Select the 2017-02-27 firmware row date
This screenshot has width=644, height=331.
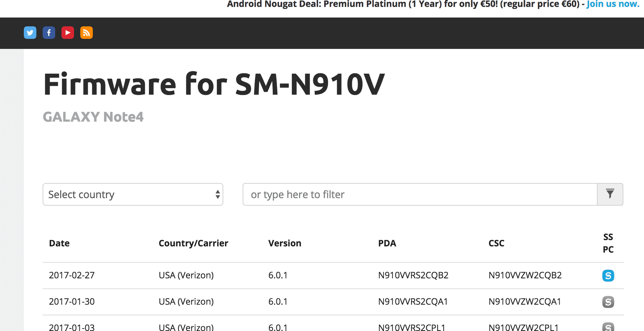(x=72, y=275)
